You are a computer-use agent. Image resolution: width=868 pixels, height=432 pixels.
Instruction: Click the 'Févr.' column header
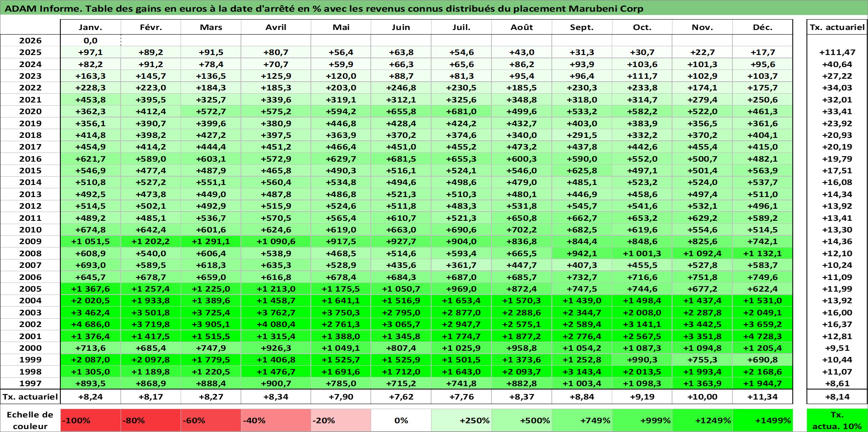click(x=151, y=27)
